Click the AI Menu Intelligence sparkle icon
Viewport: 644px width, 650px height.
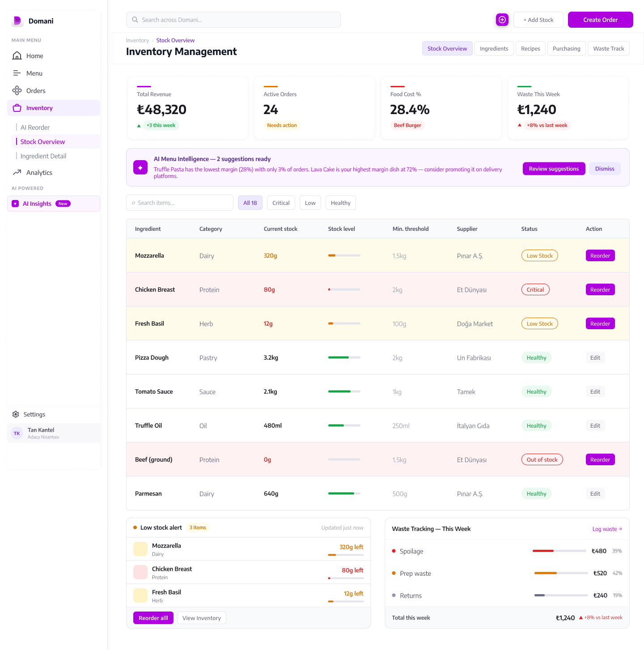click(x=140, y=167)
